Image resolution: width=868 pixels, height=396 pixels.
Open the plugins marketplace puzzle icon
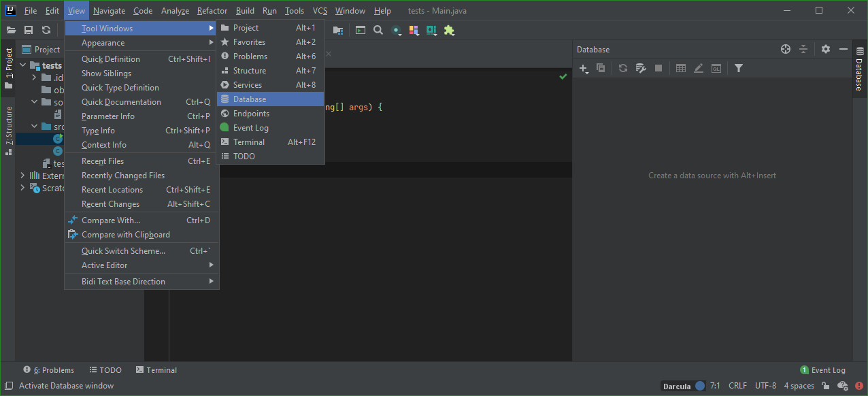tap(448, 30)
